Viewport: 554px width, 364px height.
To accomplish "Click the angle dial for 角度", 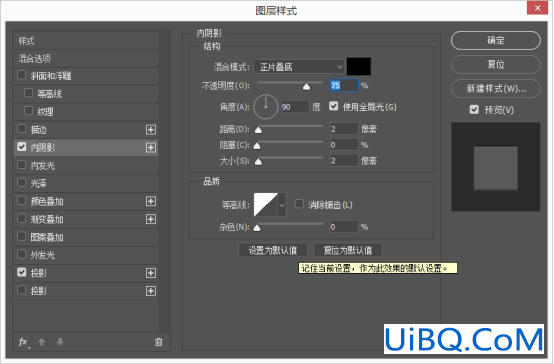I will (x=266, y=107).
